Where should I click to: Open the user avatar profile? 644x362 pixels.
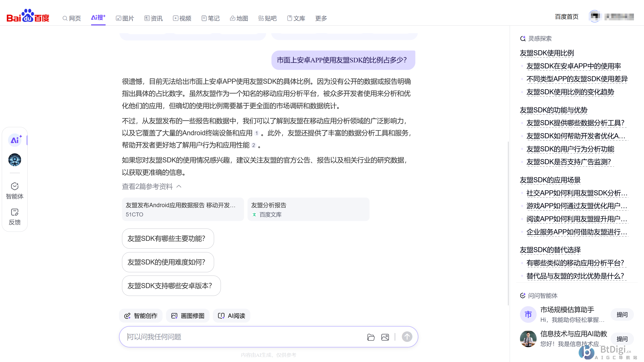(x=595, y=17)
